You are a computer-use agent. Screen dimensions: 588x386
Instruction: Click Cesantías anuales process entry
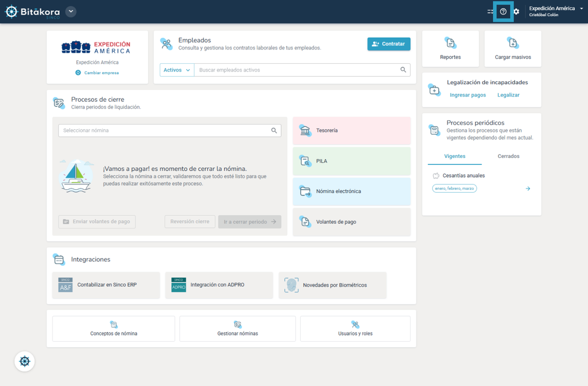(x=464, y=176)
